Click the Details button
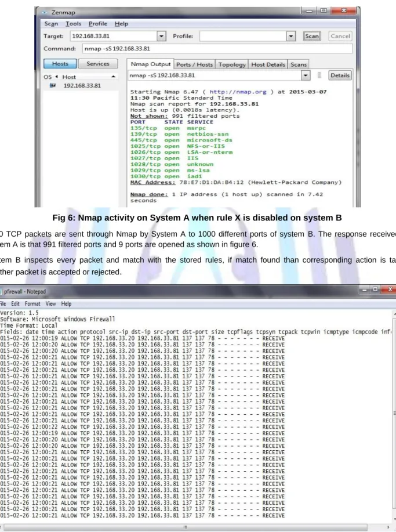 (x=340, y=75)
